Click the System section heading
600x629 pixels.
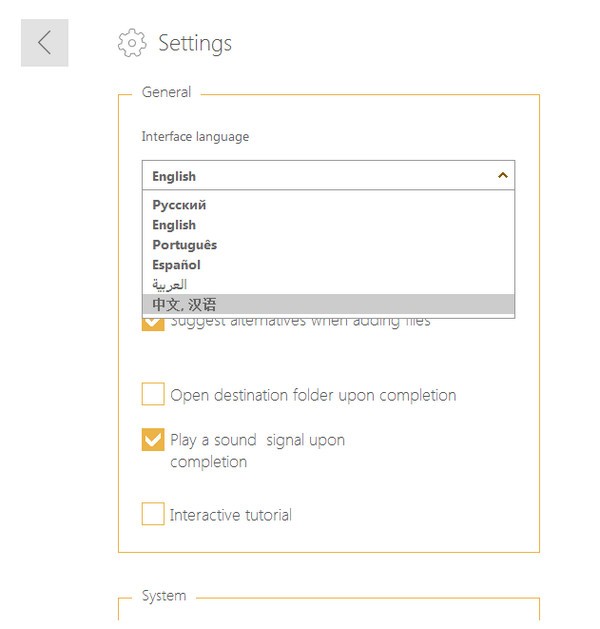[164, 596]
